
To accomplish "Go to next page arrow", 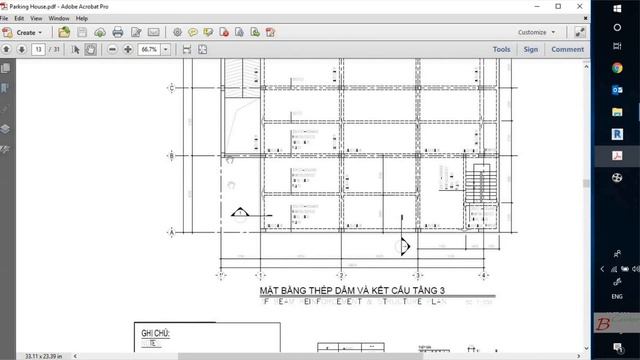I will pyautogui.click(x=22, y=49).
